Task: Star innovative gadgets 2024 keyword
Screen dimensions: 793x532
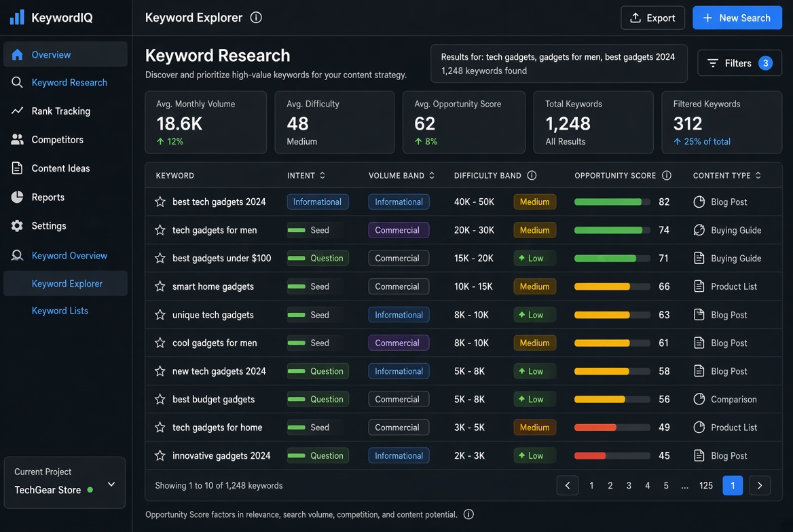Action: 160,455
